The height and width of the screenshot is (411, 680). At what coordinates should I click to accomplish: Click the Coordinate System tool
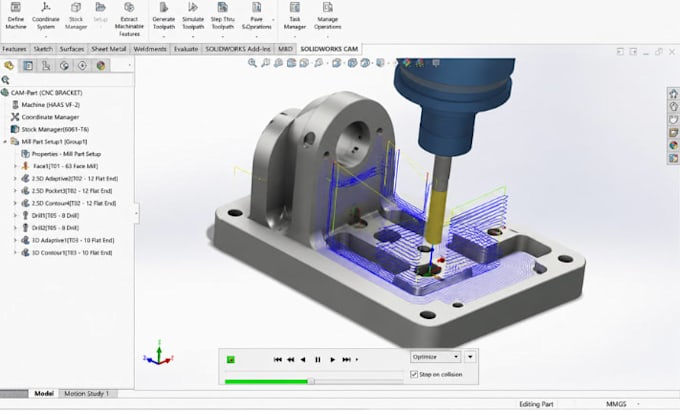coord(46,16)
